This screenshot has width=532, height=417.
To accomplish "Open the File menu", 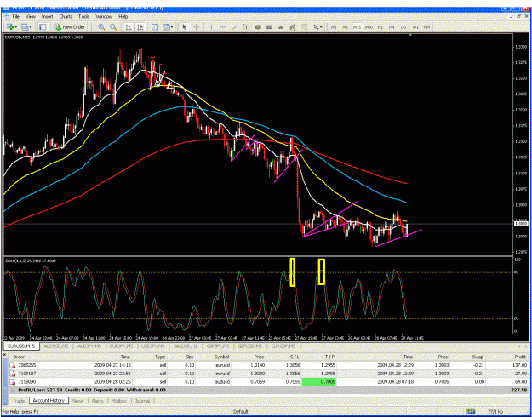I will 15,16.
